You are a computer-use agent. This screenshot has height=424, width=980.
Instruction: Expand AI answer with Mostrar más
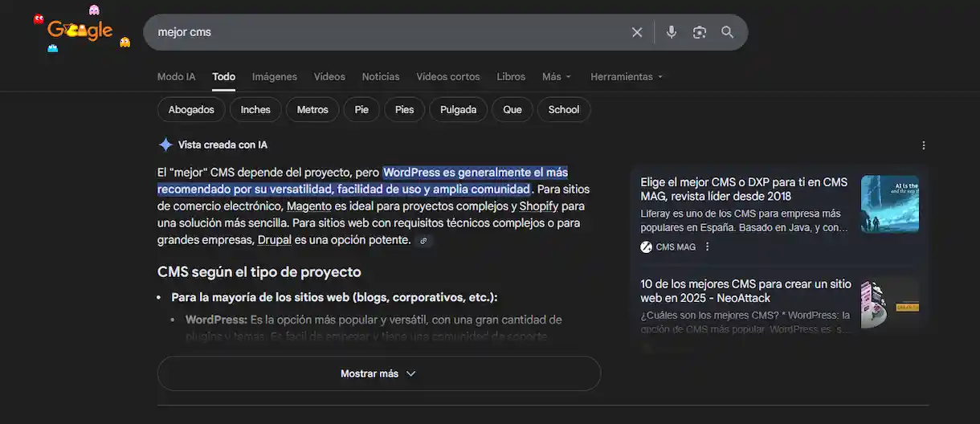coord(378,373)
